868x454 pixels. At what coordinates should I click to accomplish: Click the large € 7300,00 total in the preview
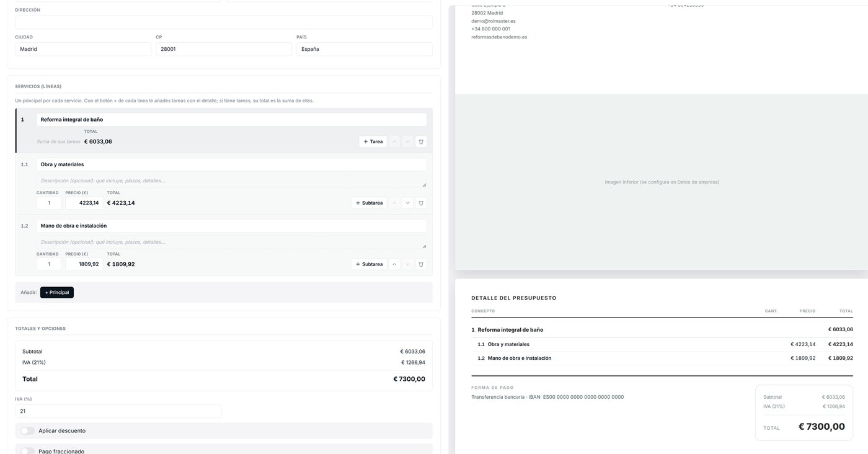[x=821, y=427]
